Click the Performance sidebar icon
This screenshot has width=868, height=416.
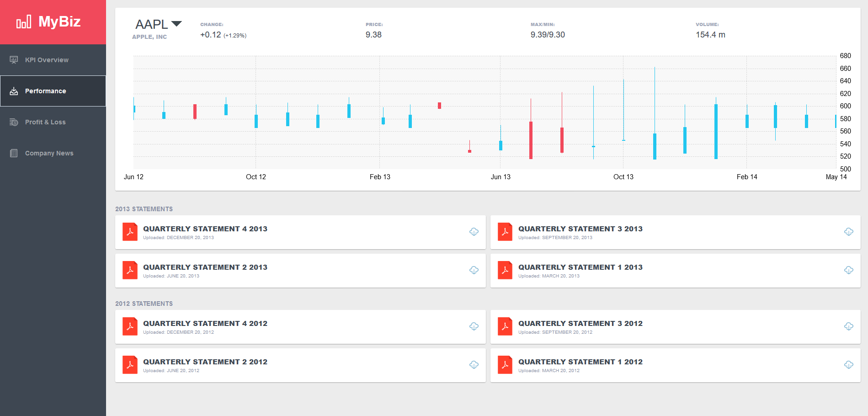14,91
